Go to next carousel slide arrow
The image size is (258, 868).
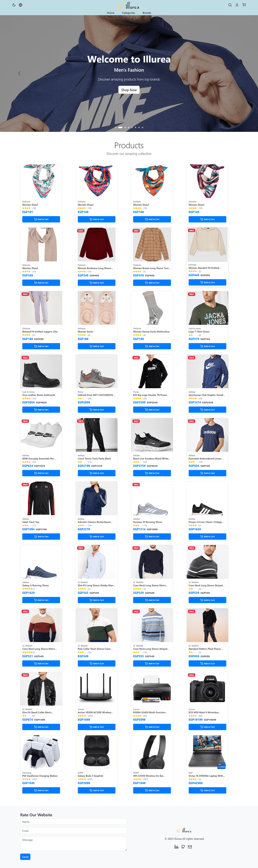tap(239, 73)
